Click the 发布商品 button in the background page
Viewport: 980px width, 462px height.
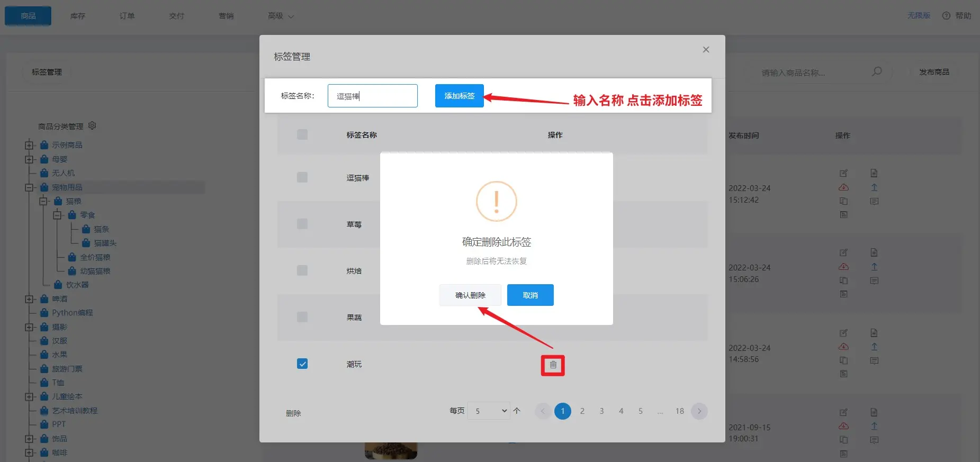[934, 72]
